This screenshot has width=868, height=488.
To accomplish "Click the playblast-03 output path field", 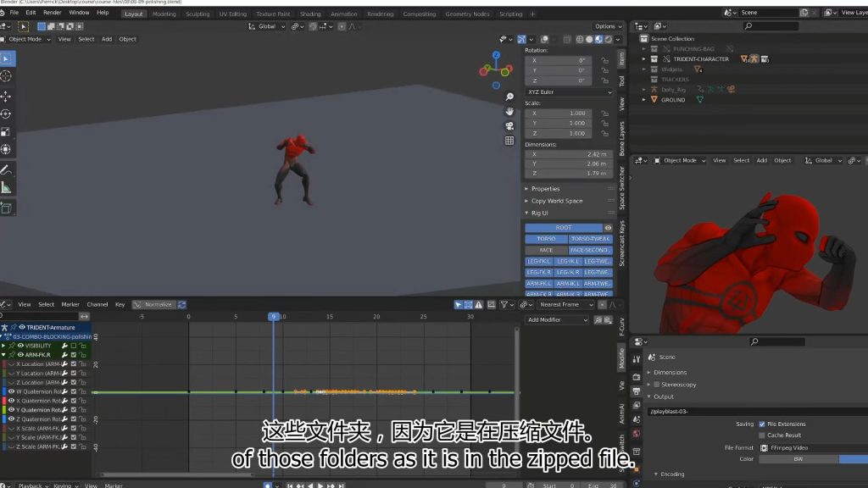I will tap(757, 412).
